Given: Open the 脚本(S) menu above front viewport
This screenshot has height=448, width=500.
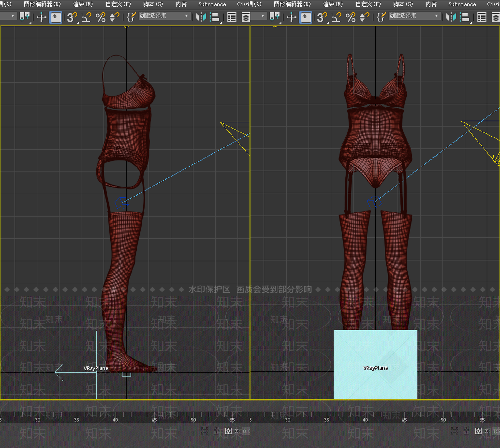Looking at the screenshot, I should pyautogui.click(x=403, y=4).
